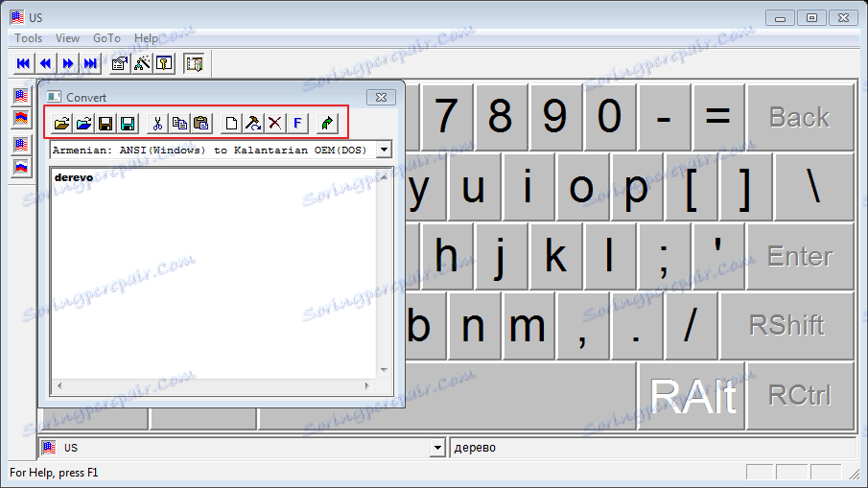The height and width of the screenshot is (488, 868).
Task: Click the RShift key on virtual keyboard
Action: pyautogui.click(x=786, y=325)
